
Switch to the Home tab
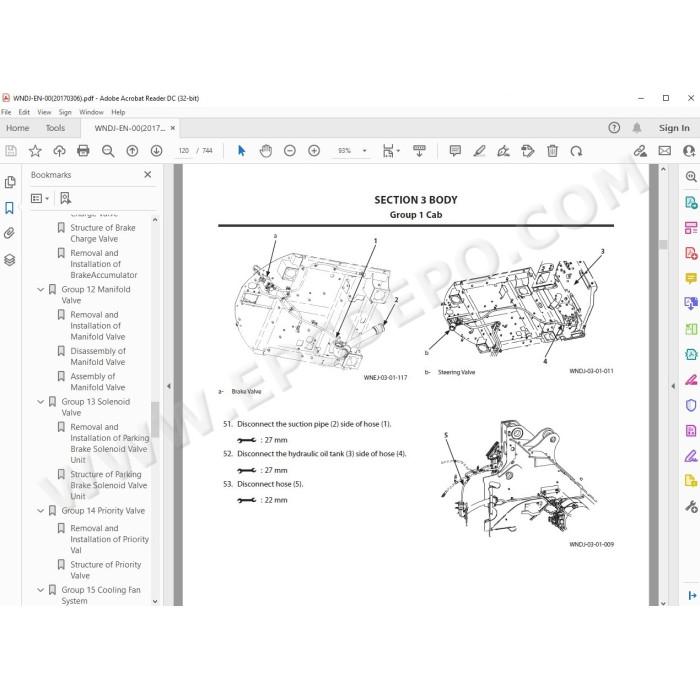17,128
